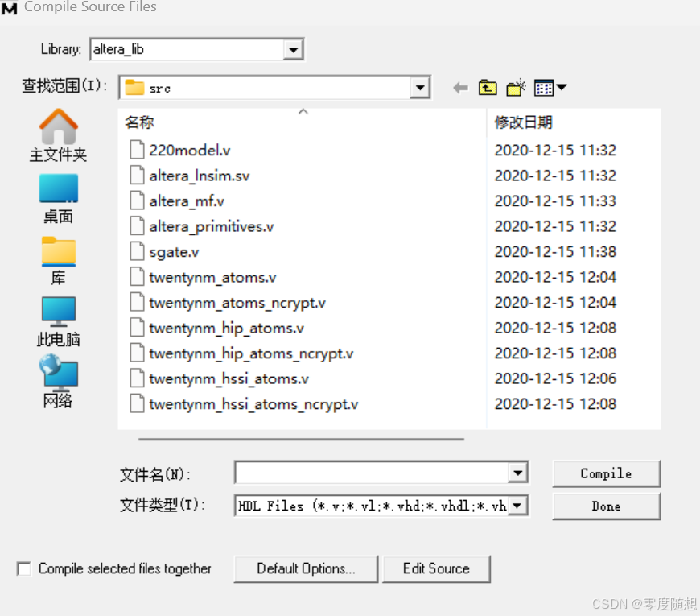Expand the Library dropdown arrow

[293, 50]
